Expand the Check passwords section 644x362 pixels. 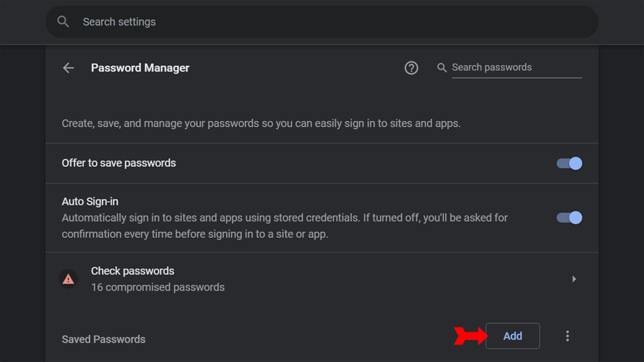pyautogui.click(x=573, y=279)
